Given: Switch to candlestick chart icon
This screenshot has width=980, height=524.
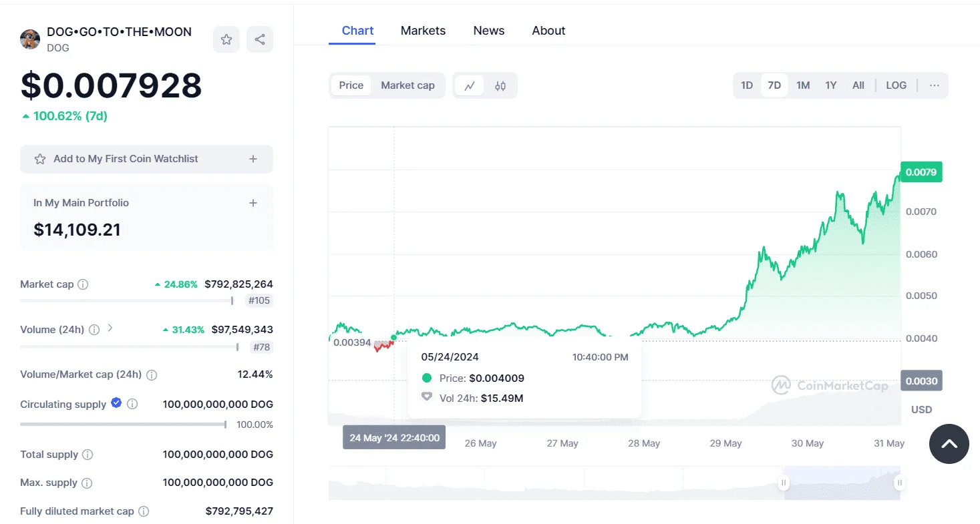Looking at the screenshot, I should point(500,85).
